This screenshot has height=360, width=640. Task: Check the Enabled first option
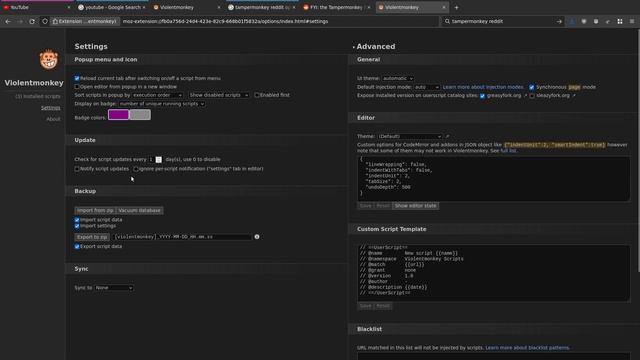tap(257, 95)
